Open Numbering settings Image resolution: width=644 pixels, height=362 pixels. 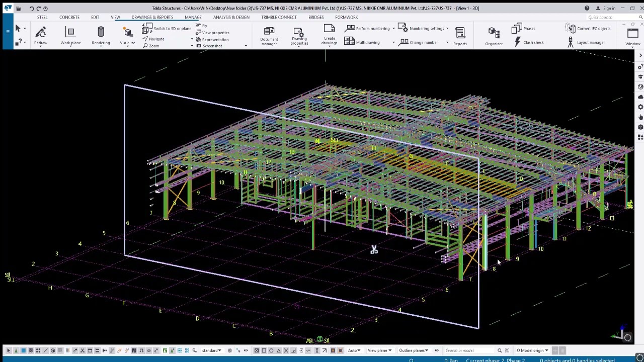421,29
